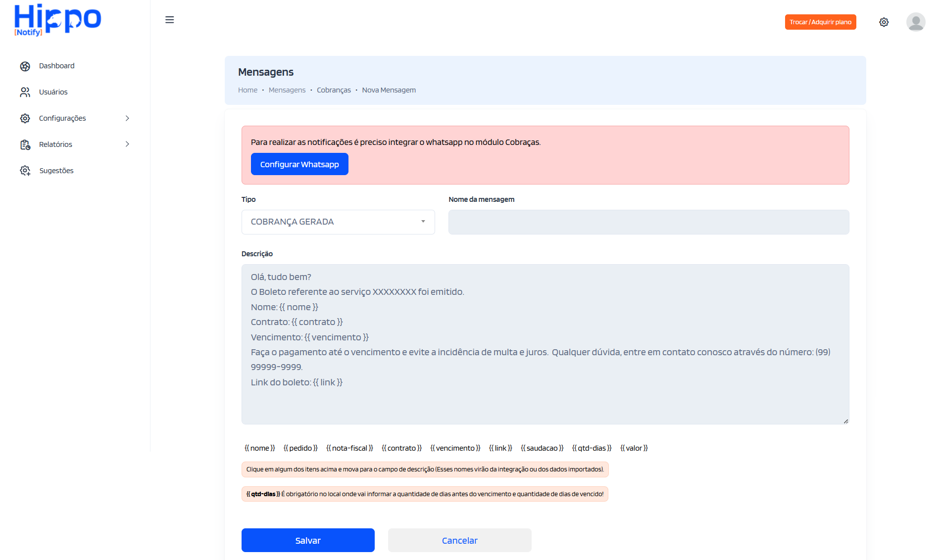Click the Dashboard sidebar icon

(x=25, y=66)
